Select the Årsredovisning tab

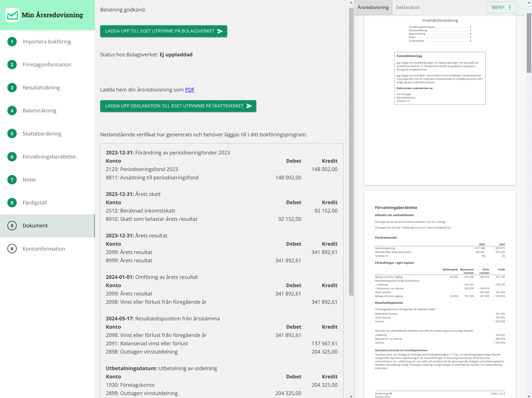point(373,7)
